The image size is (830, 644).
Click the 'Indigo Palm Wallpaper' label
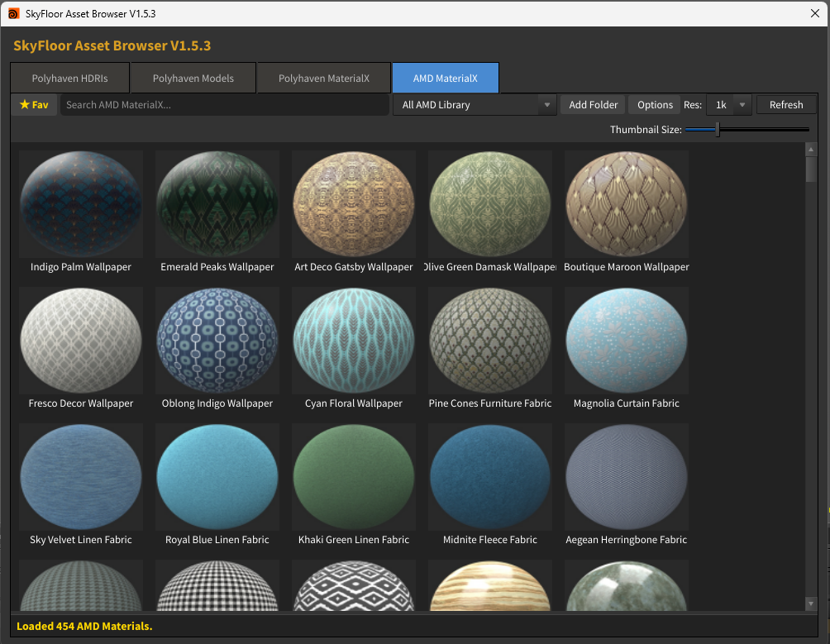pyautogui.click(x=81, y=267)
